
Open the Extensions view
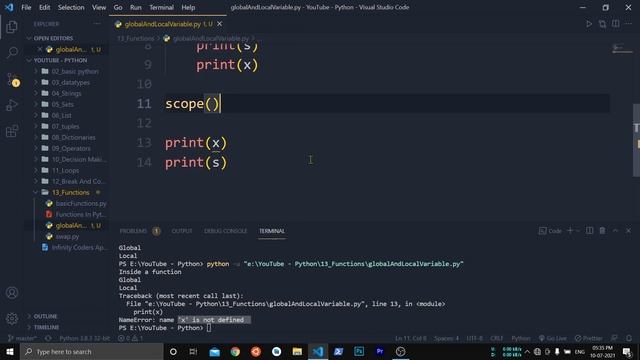(12, 131)
